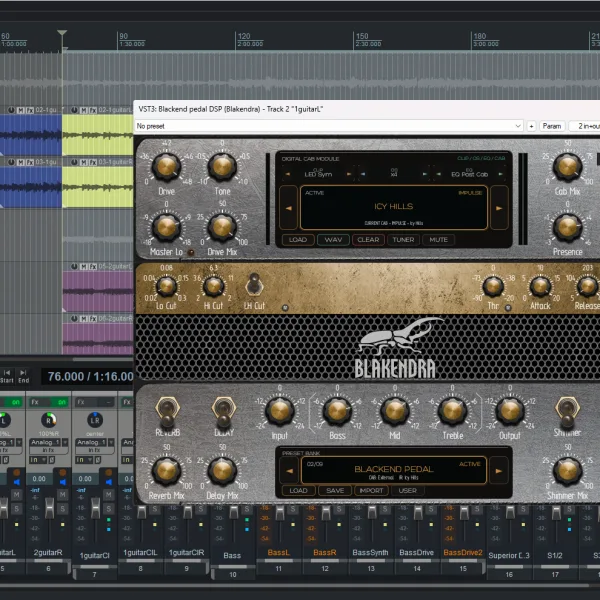Go to previous preset bank arrow
Viewport: 600px width, 600px height.
(x=290, y=471)
